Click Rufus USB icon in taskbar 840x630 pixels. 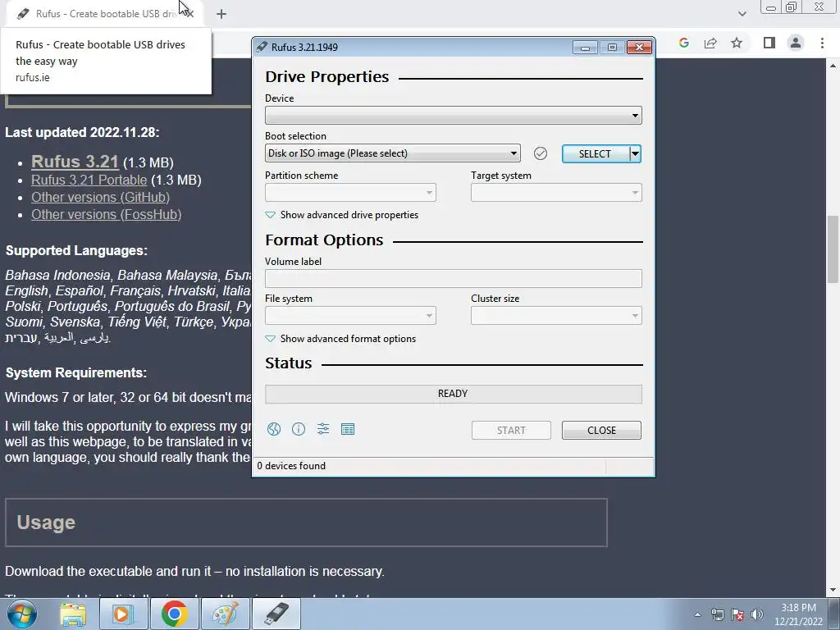(x=276, y=614)
